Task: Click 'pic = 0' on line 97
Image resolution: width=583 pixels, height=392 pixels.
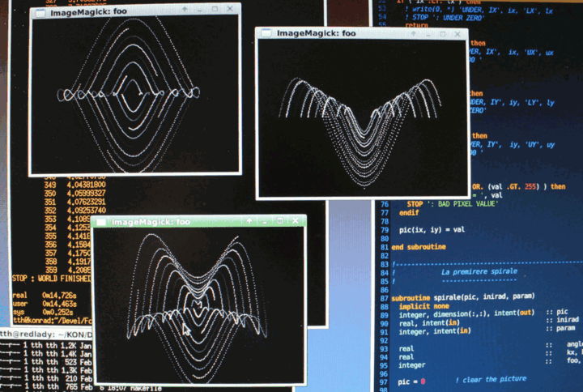Action: pyautogui.click(x=411, y=381)
